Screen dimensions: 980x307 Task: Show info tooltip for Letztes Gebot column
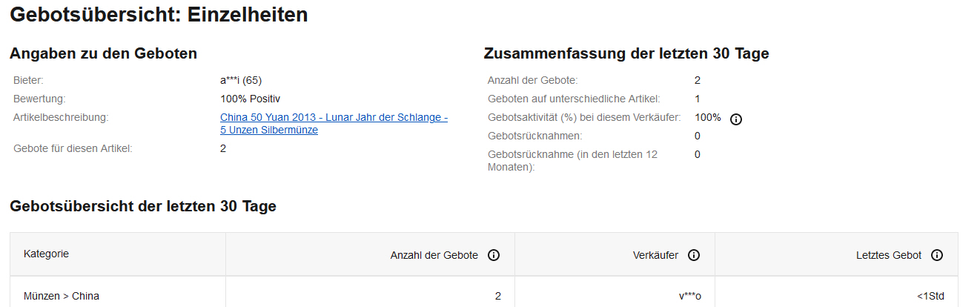937,255
